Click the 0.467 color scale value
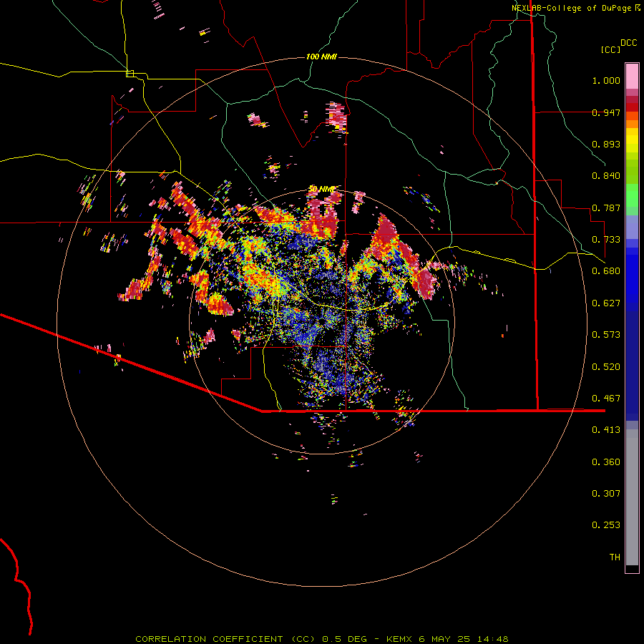The height and width of the screenshot is (644, 644). pos(606,399)
